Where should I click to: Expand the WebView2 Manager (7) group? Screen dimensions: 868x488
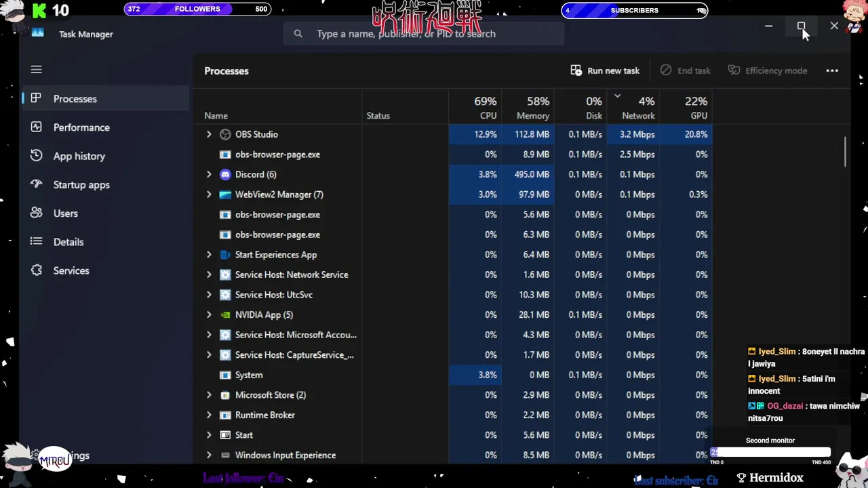209,195
